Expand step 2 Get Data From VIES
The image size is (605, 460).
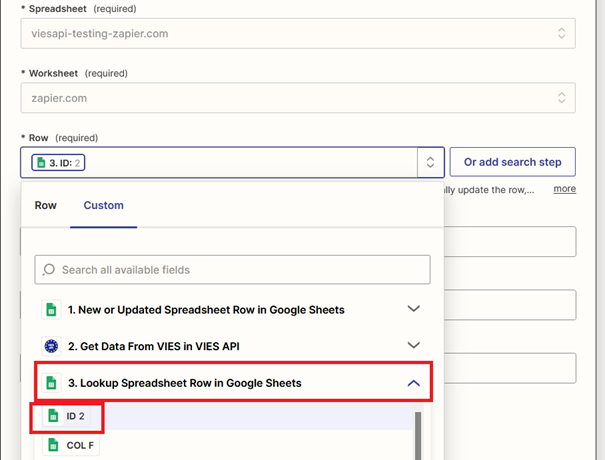click(x=414, y=345)
